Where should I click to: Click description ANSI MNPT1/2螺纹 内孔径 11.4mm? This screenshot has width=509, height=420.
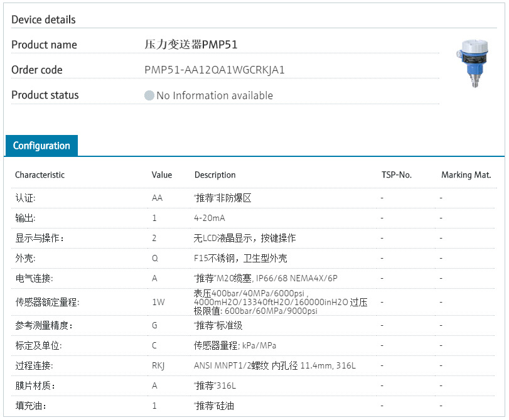[x=275, y=365]
